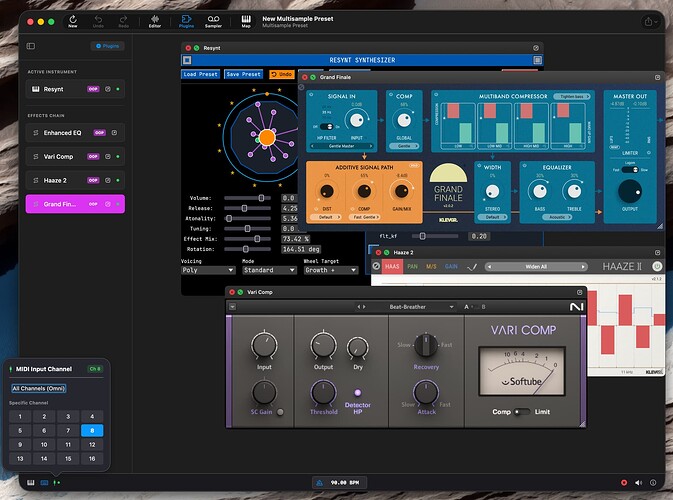673x500 pixels.
Task: Click the share icon in title bar
Action: [x=648, y=21]
